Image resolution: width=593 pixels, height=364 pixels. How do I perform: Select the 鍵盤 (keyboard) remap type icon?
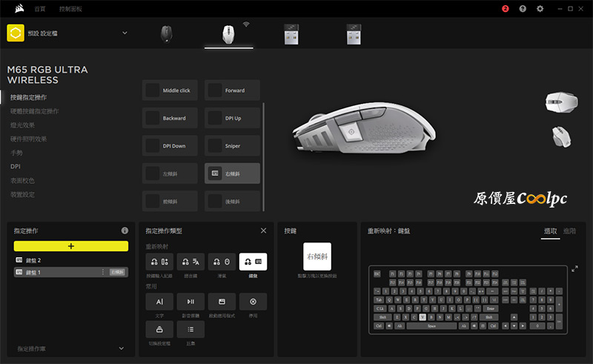pos(253,262)
